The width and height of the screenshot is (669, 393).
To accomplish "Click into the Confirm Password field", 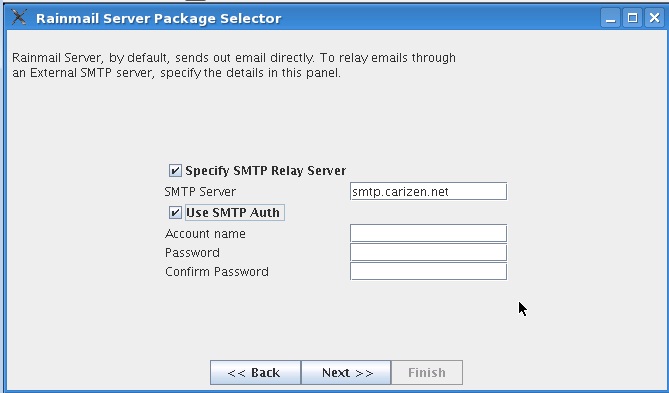I will (428, 271).
